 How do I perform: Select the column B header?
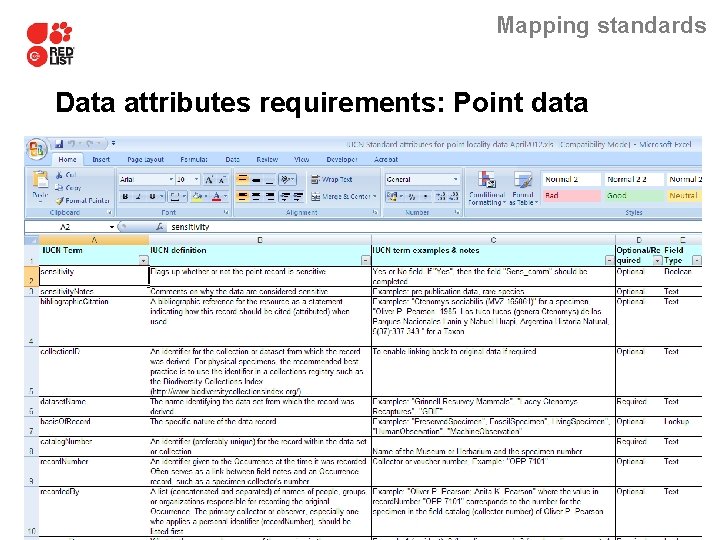tap(260, 240)
